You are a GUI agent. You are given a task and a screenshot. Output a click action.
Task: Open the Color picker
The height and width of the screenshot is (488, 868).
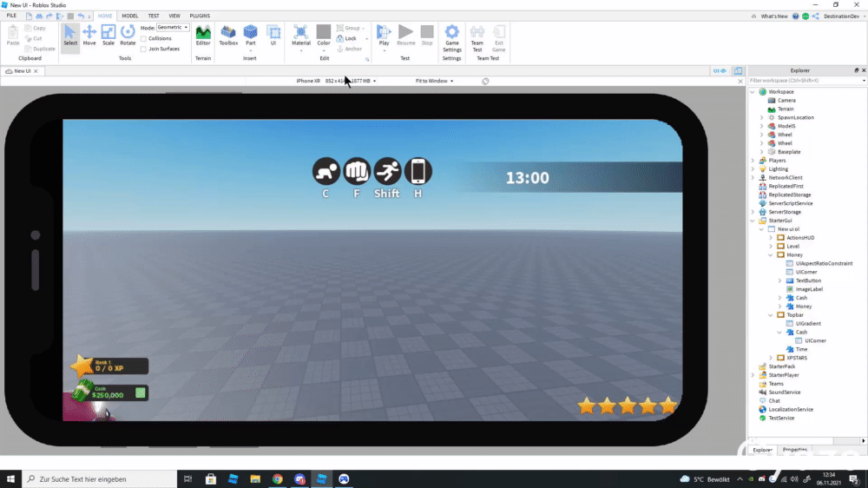pos(323,37)
